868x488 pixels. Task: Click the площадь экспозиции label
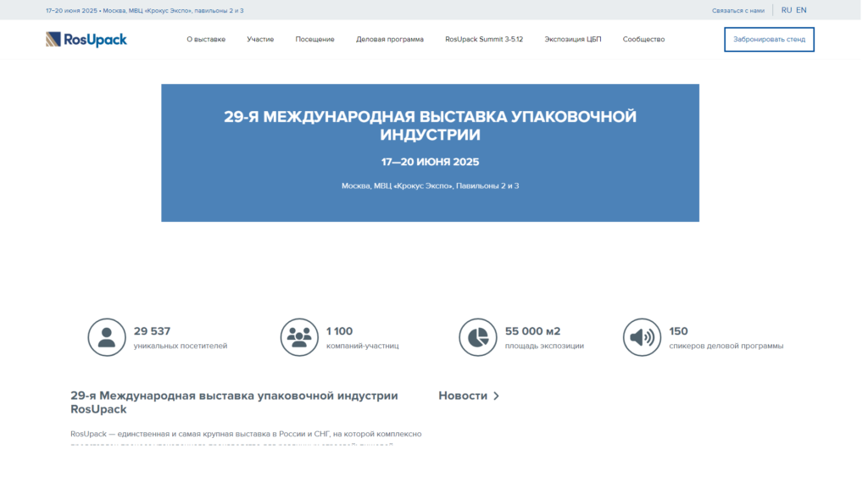pos(544,346)
